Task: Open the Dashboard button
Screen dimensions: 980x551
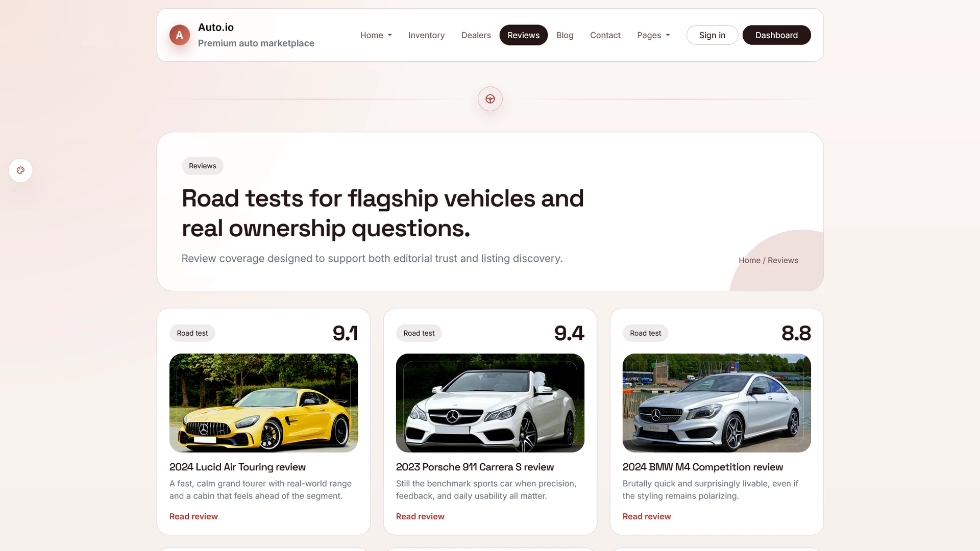Action: (x=776, y=35)
